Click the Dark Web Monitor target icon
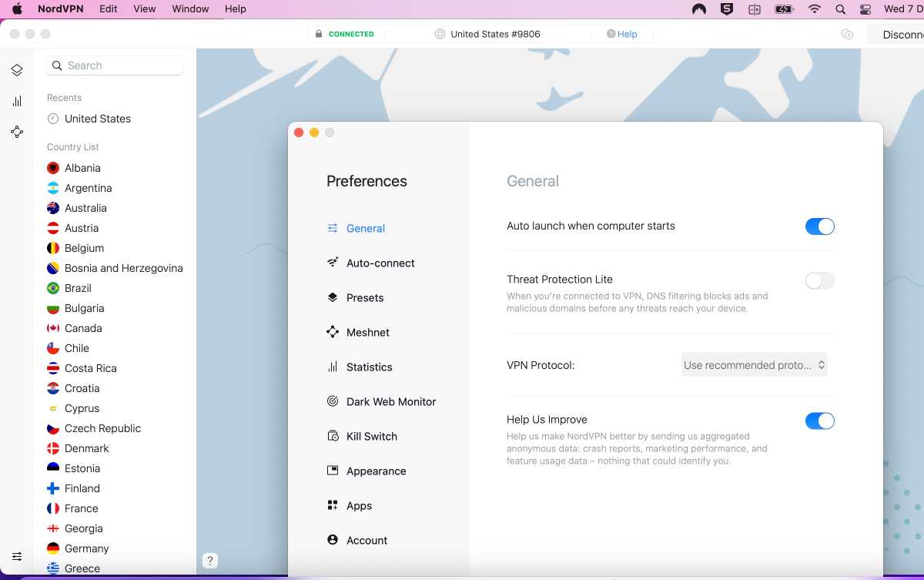This screenshot has height=580, width=924. pyautogui.click(x=333, y=401)
